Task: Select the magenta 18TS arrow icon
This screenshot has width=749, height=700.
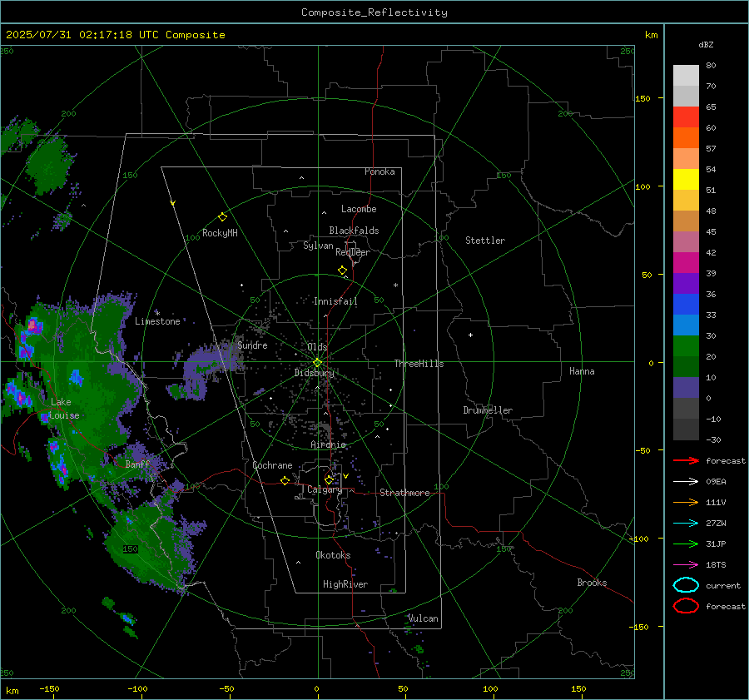Action: click(x=686, y=565)
